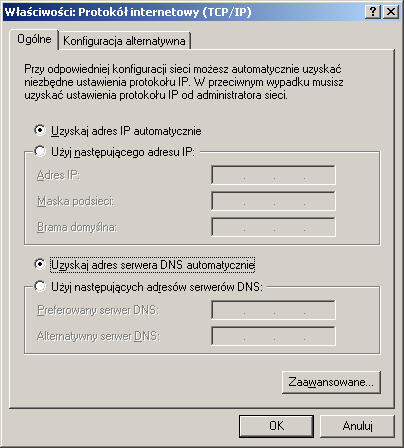
Task: Select the Preferowany serwer DNS field
Action: (x=273, y=310)
